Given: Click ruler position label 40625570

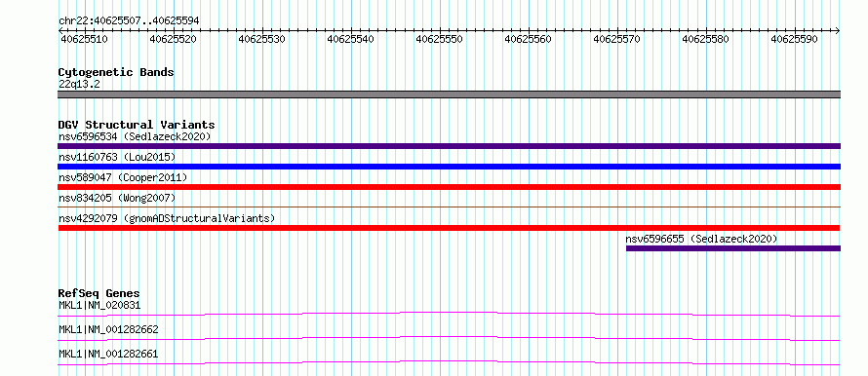Looking at the screenshot, I should coord(616,40).
